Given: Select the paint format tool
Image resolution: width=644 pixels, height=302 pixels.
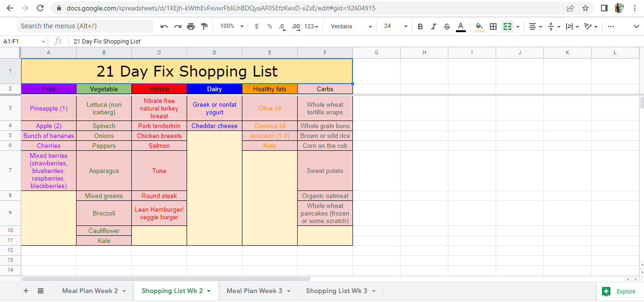Looking at the screenshot, I should coord(204,26).
